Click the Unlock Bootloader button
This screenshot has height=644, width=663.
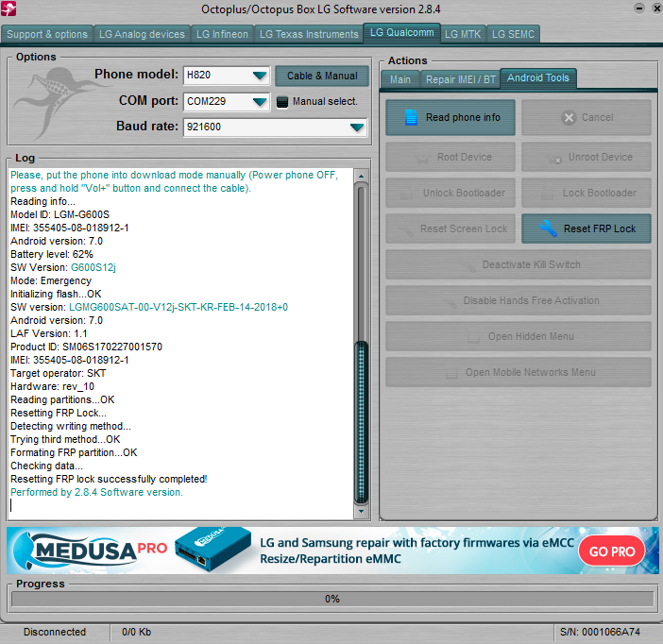[450, 193]
